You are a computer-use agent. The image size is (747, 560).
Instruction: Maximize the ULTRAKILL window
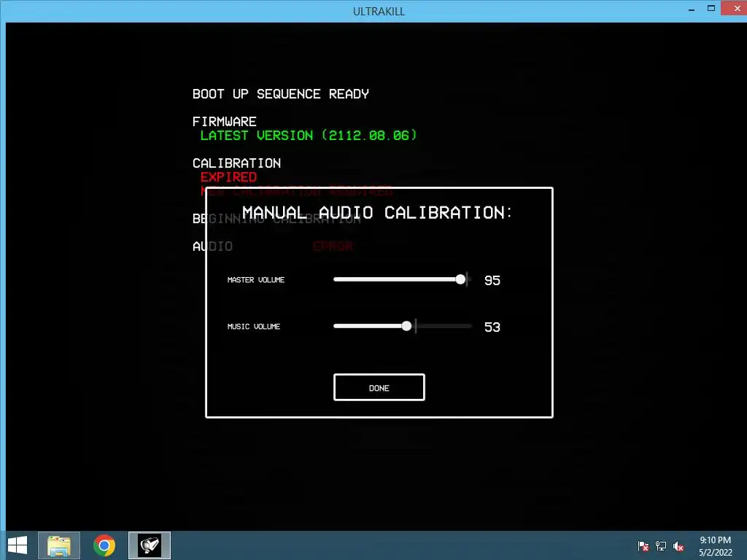coord(711,9)
